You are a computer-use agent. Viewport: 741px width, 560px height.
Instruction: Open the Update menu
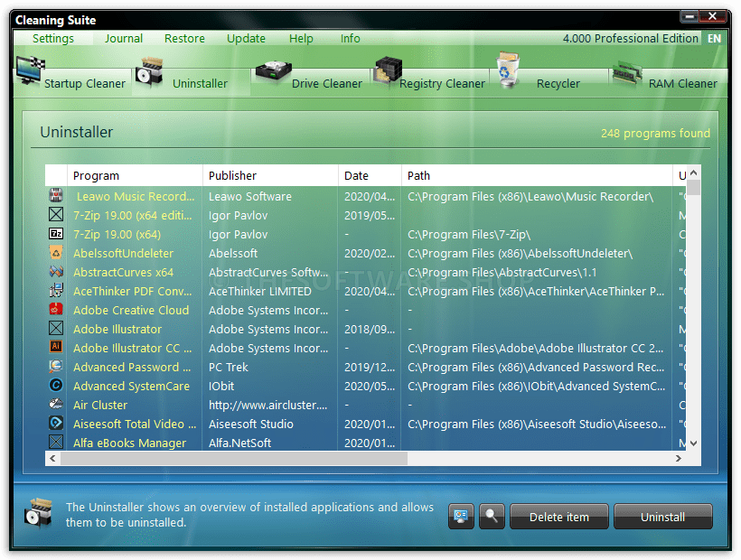[246, 38]
